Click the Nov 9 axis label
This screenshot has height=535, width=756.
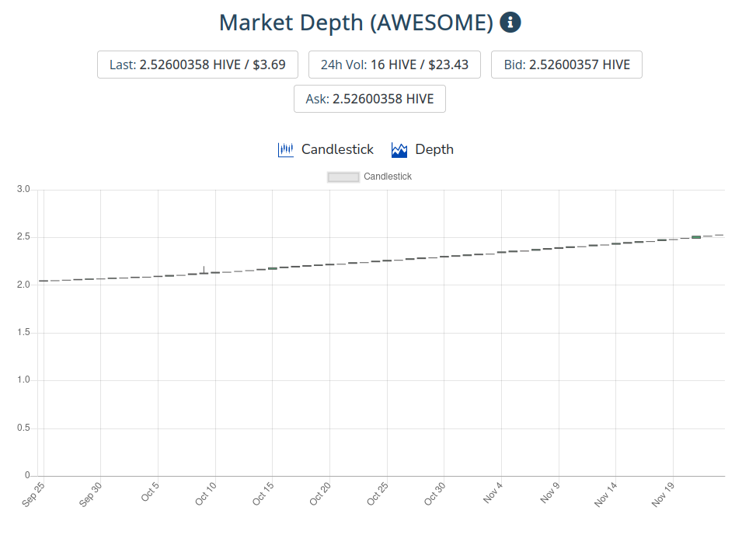[550, 492]
